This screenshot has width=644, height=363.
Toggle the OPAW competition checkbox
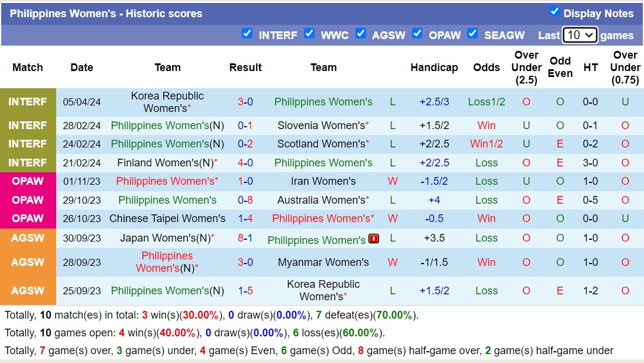pos(418,34)
